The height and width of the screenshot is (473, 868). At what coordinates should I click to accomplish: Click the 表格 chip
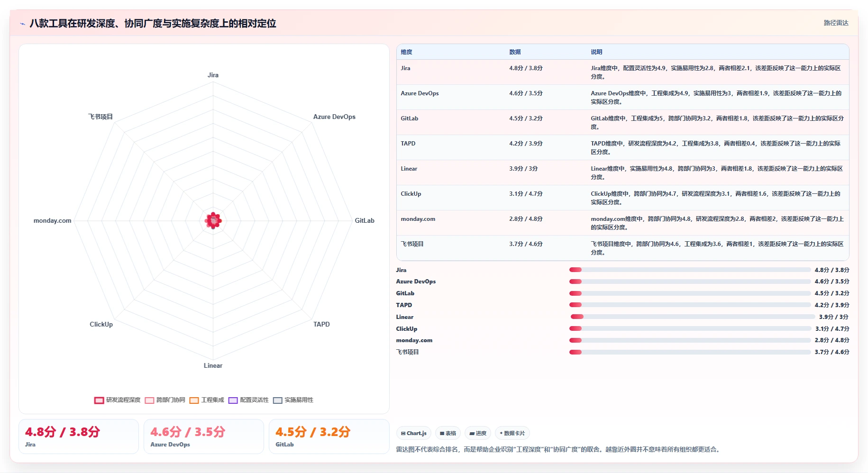pyautogui.click(x=448, y=433)
